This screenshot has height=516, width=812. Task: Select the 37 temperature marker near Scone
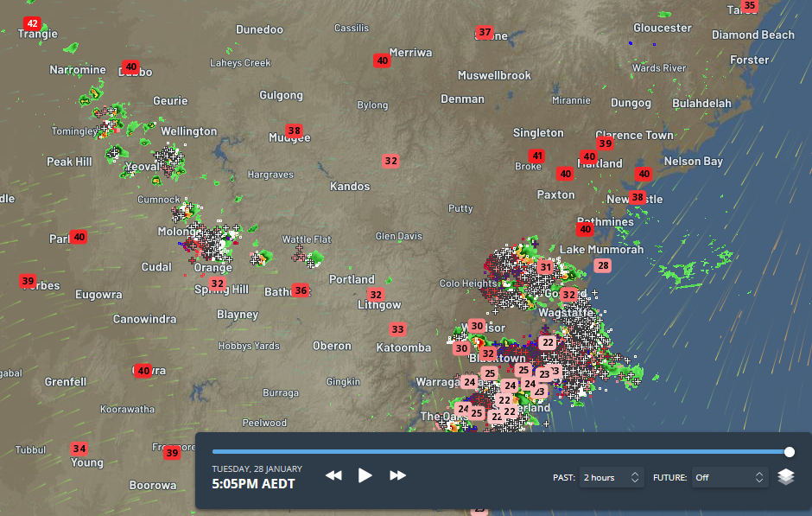pyautogui.click(x=485, y=33)
